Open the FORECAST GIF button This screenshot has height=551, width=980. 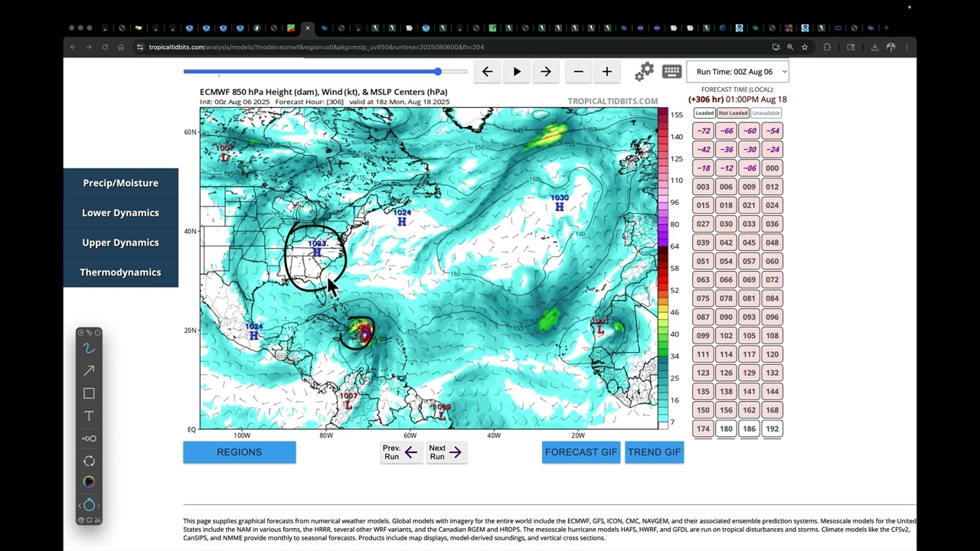(581, 452)
